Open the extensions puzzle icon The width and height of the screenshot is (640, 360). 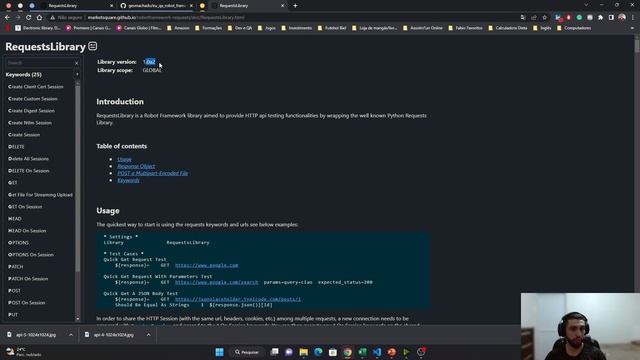(x=600, y=18)
